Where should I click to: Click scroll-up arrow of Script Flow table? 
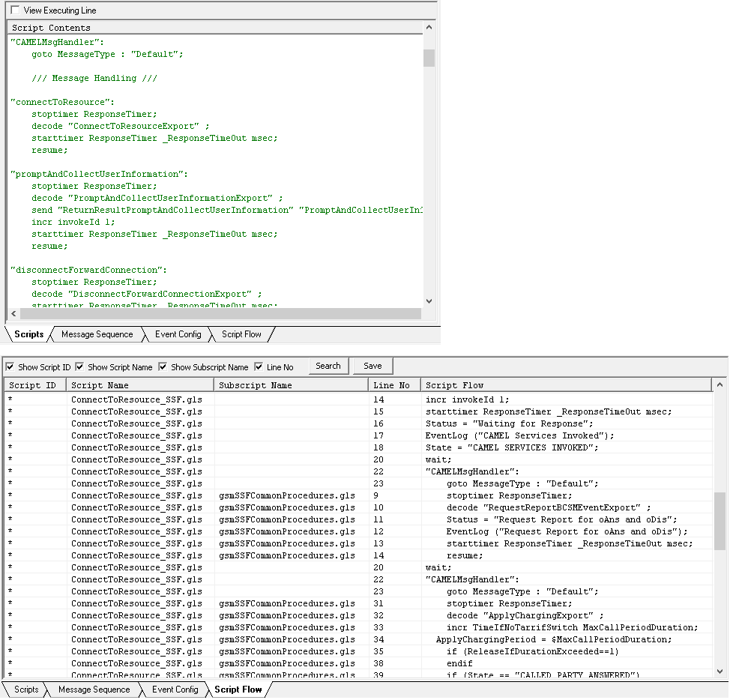720,385
